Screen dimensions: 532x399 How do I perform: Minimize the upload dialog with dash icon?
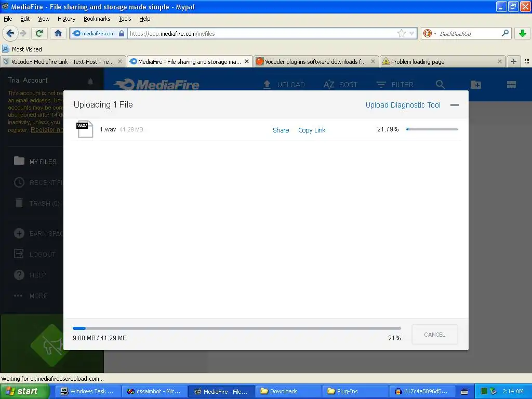pos(454,105)
